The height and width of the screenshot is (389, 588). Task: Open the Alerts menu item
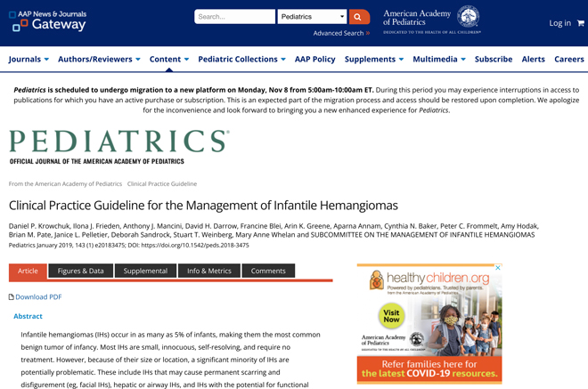tap(534, 60)
